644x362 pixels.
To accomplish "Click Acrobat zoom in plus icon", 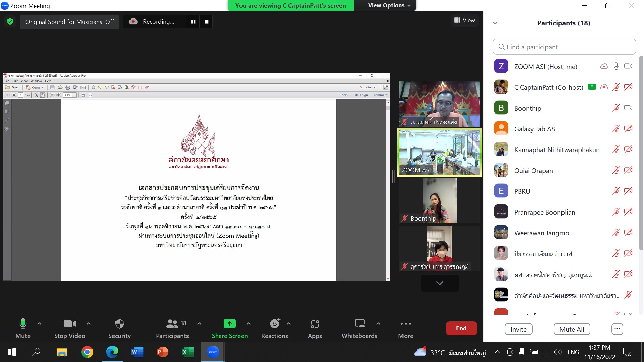I will [59, 95].
